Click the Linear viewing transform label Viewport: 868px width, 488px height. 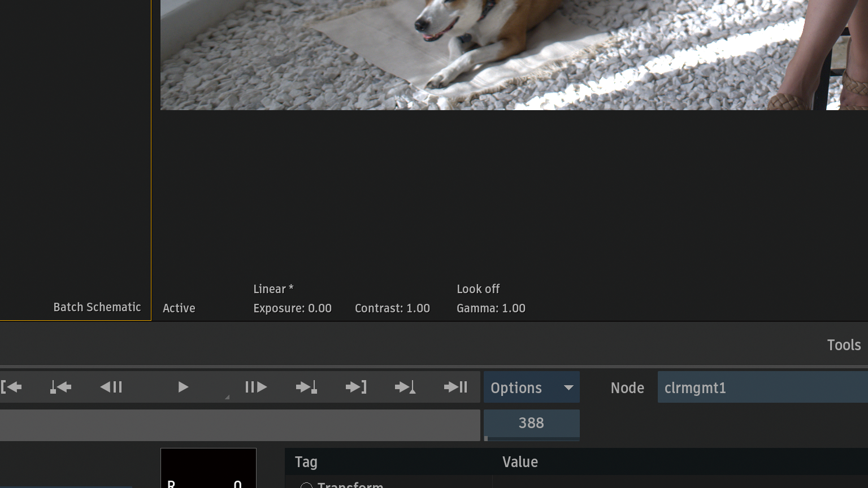click(273, 289)
